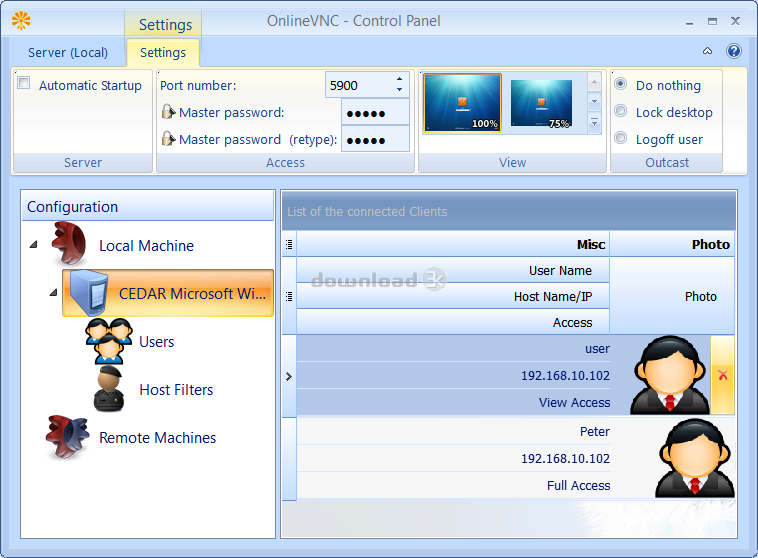Click the avatar photo of client Peter
The image size is (758, 558).
(695, 458)
